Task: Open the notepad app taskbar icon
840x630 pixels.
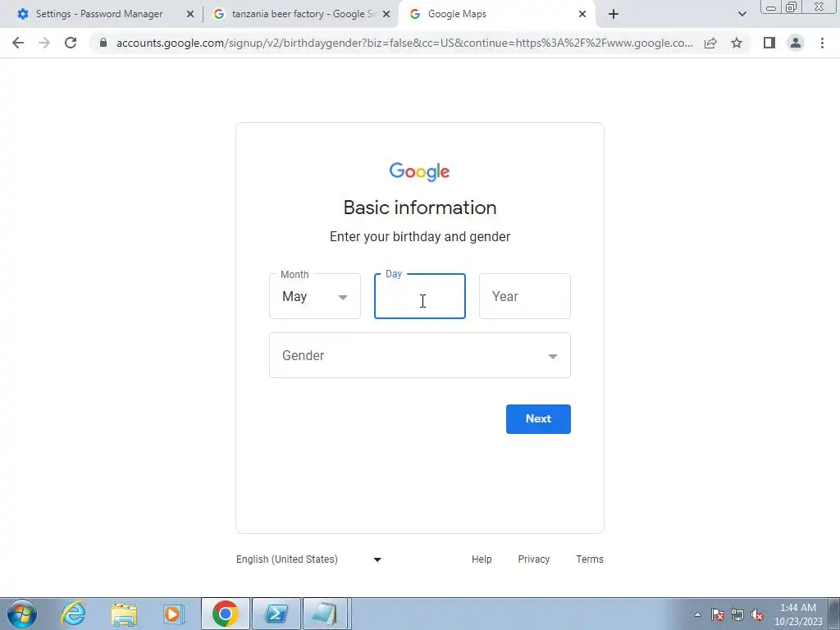Action: click(x=326, y=614)
